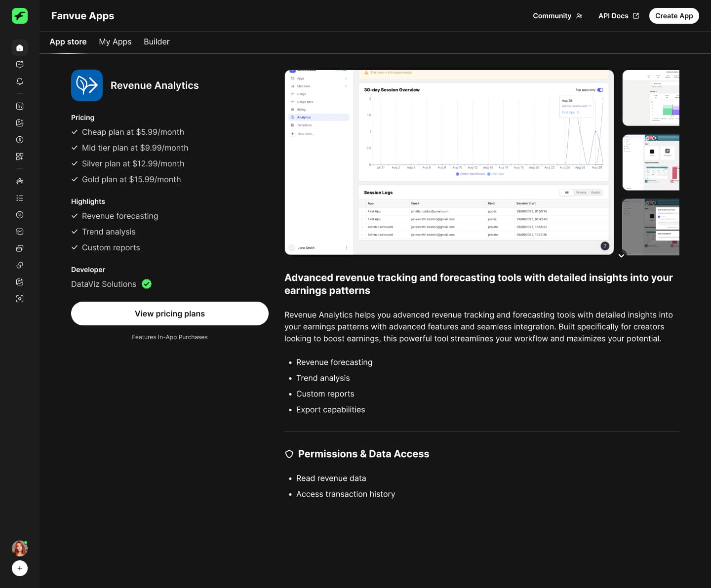Open the group of people icon
Image resolution: width=711 pixels, height=588 pixels.
pos(20,181)
